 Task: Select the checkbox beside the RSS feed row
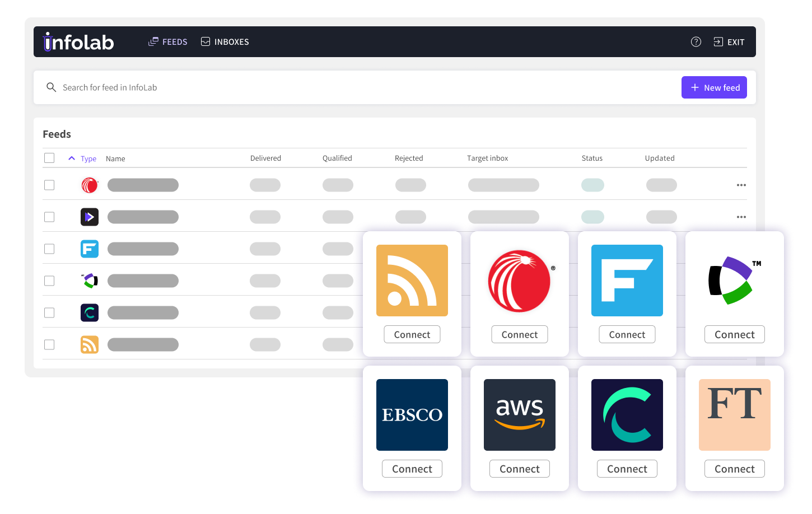click(49, 344)
